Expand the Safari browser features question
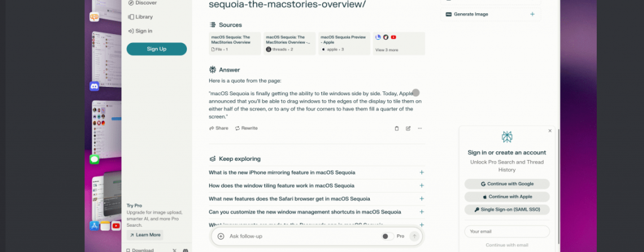Viewport: 644px width, 252px height. click(x=421, y=199)
